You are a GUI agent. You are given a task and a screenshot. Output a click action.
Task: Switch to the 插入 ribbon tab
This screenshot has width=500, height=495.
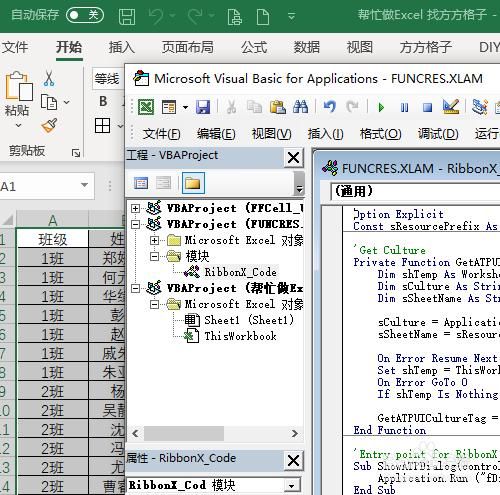click(122, 47)
